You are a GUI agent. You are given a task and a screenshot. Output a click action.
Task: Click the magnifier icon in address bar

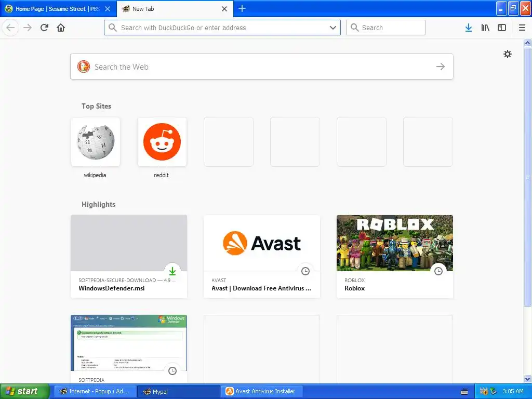[113, 28]
